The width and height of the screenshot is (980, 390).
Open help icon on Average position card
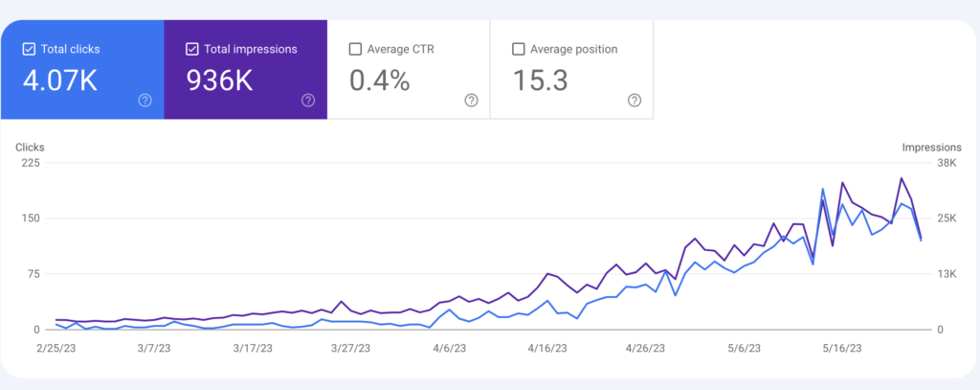(635, 101)
